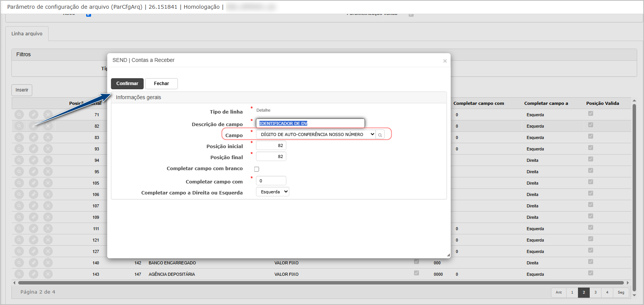
Task: Click the Confirmar button
Action: (x=127, y=84)
